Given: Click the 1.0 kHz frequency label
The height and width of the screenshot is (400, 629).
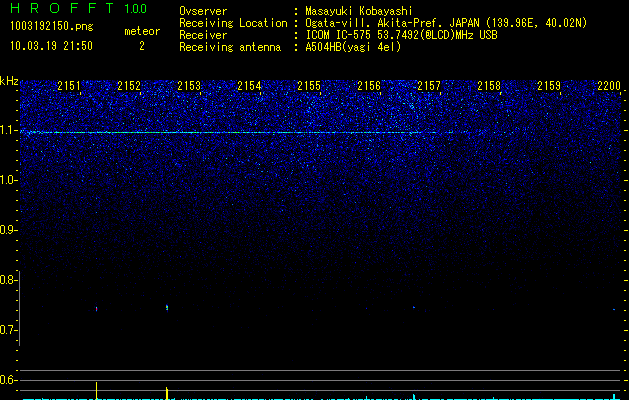Looking at the screenshot, I should [x=8, y=180].
